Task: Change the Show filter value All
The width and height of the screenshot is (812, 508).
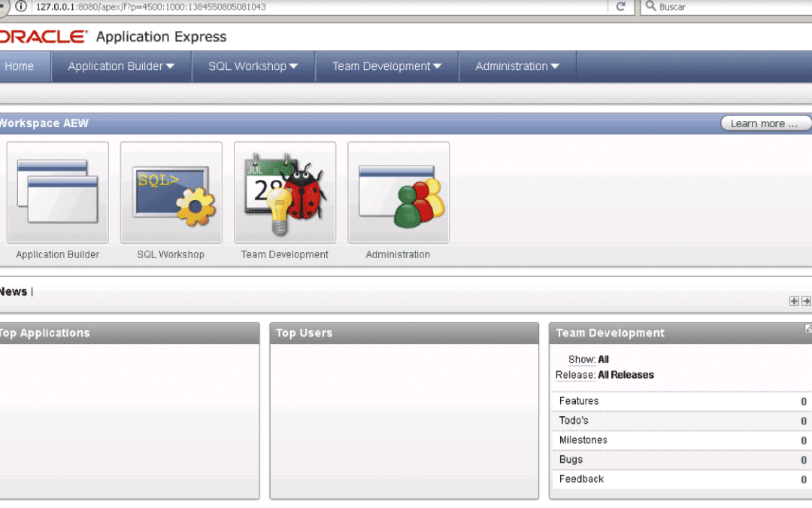Action: (603, 359)
